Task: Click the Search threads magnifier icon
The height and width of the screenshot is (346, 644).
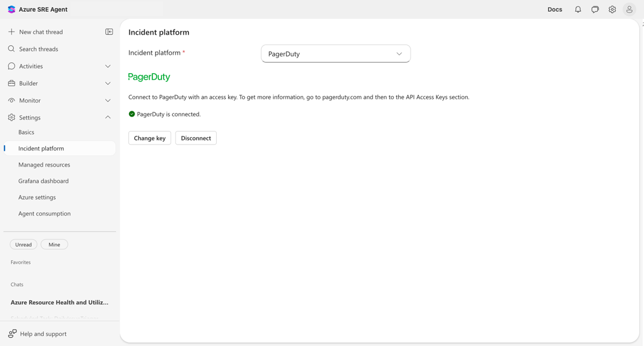Action: pos(12,49)
